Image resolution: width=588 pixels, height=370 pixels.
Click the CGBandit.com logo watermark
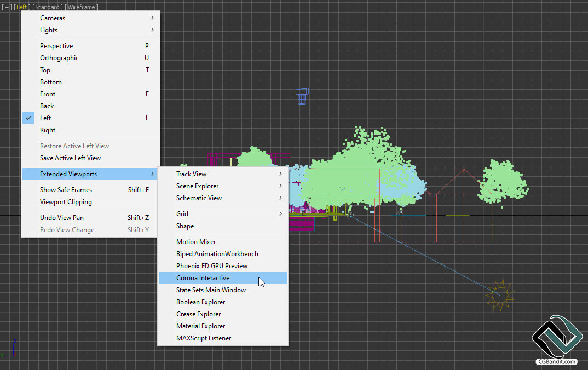click(556, 340)
